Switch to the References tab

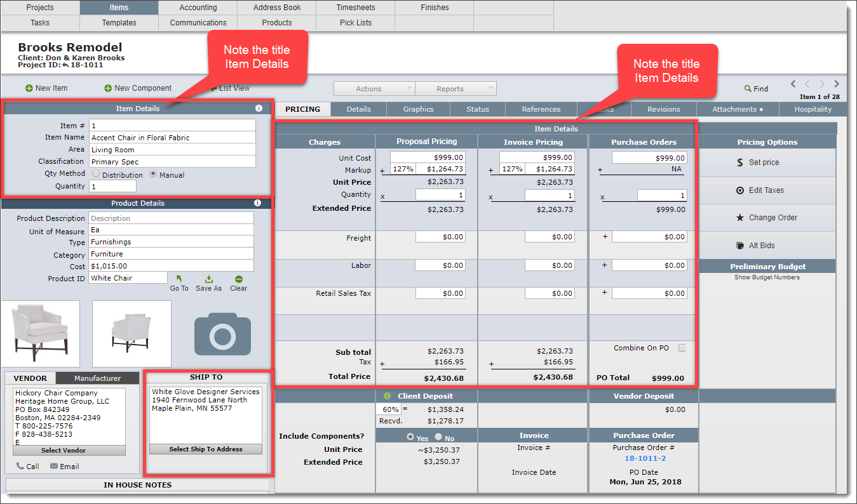(541, 109)
